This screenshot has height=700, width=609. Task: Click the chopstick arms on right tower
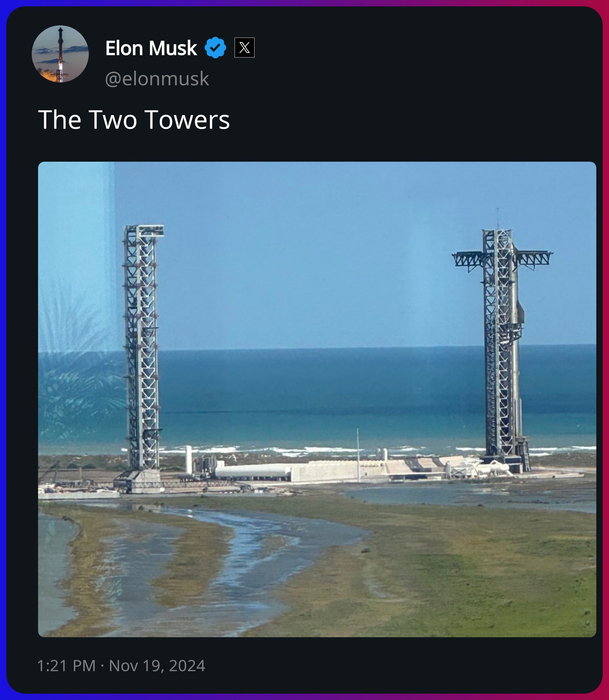pyautogui.click(x=502, y=260)
